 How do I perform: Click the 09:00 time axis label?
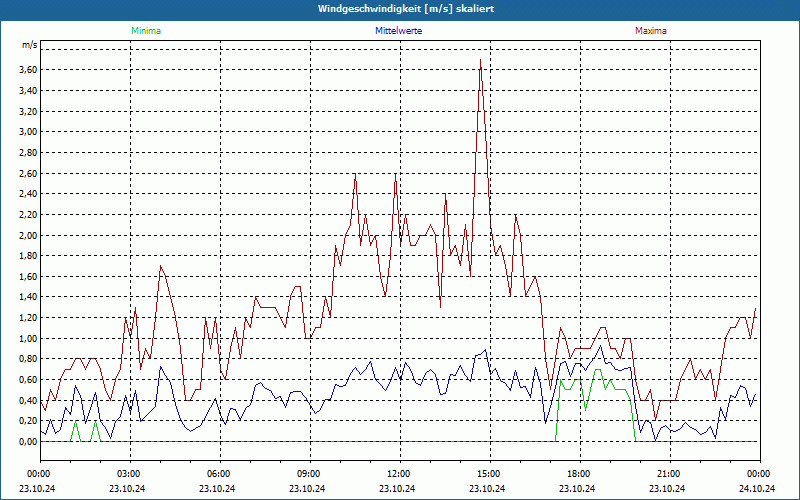coord(310,474)
